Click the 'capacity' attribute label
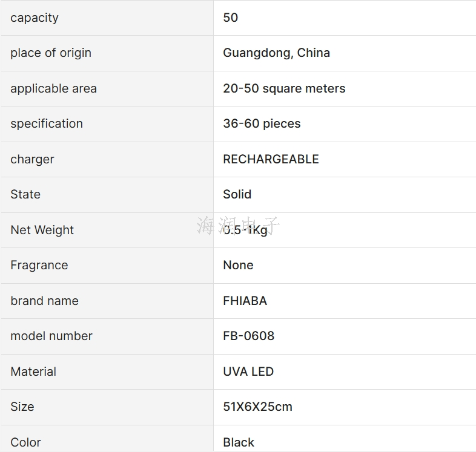The height and width of the screenshot is (452, 476). (x=35, y=18)
